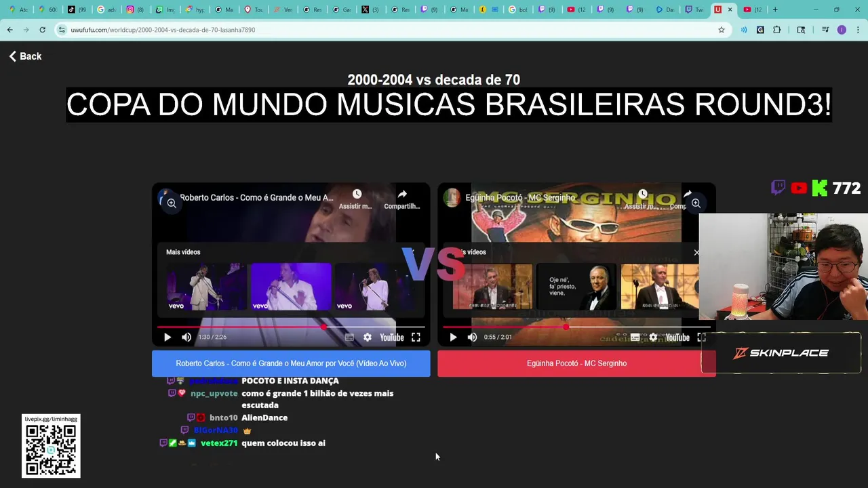Go back with the browser back arrow
The height and width of the screenshot is (488, 868).
pyautogui.click(x=9, y=30)
